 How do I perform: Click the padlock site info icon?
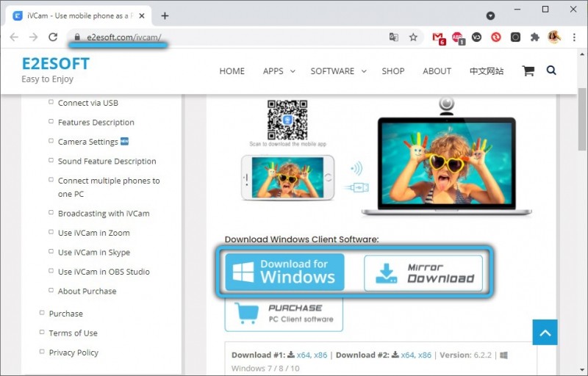point(77,37)
